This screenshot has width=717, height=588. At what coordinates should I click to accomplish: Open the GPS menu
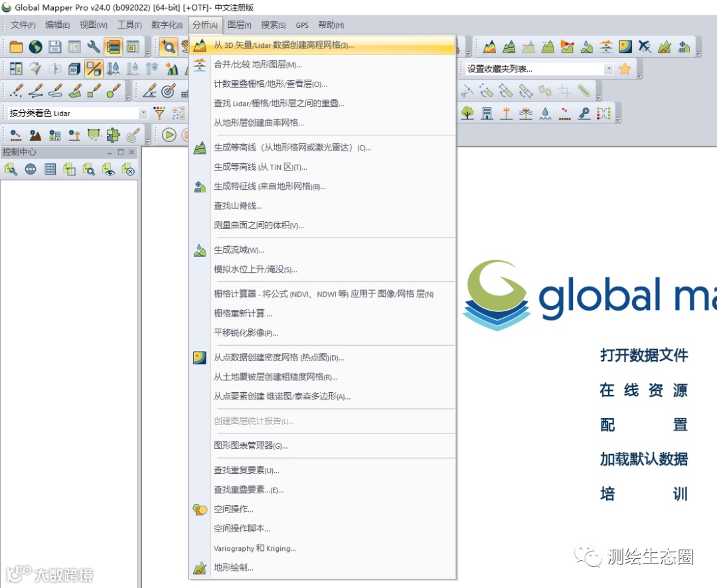(x=302, y=25)
